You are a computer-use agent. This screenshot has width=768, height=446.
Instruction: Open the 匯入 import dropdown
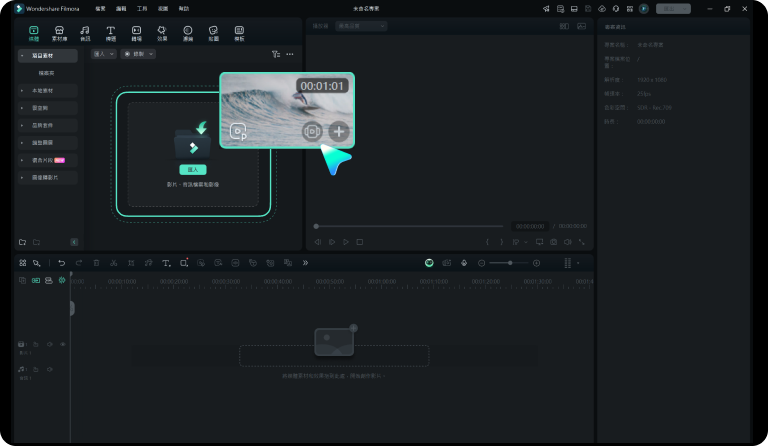tap(103, 54)
